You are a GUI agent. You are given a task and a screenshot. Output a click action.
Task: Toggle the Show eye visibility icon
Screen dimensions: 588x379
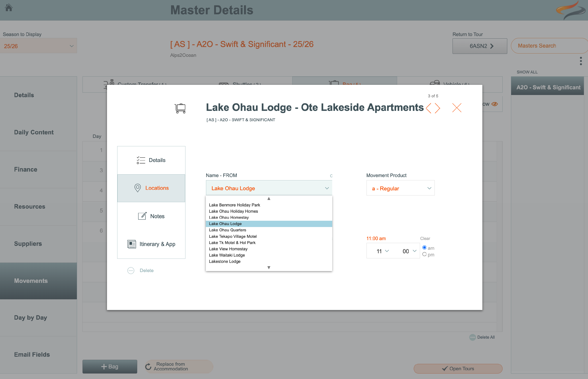click(x=495, y=104)
